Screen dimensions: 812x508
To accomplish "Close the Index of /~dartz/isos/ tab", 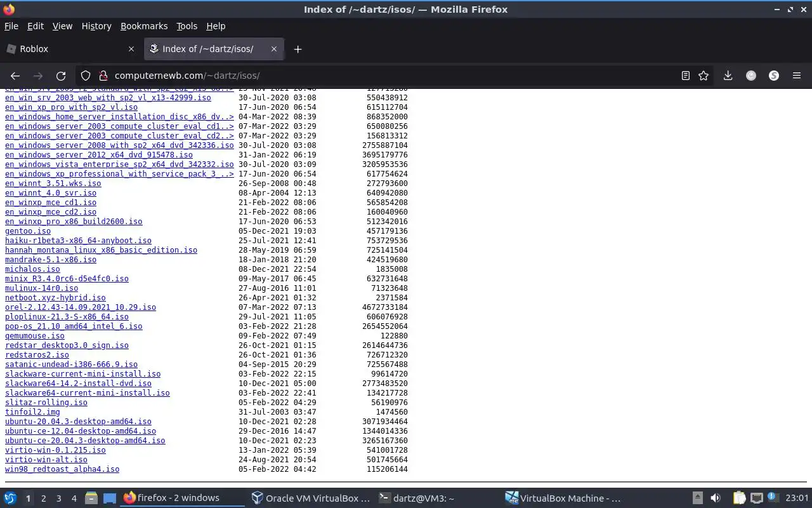I will coord(274,49).
